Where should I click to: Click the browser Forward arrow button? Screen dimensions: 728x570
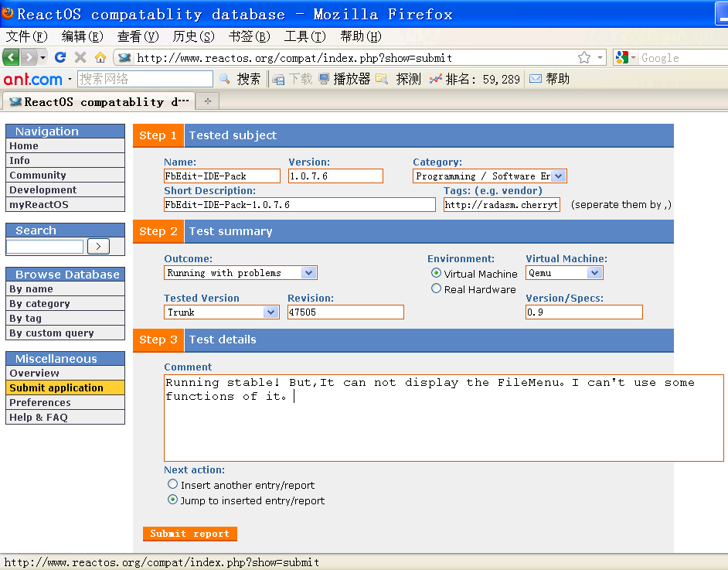(x=29, y=57)
